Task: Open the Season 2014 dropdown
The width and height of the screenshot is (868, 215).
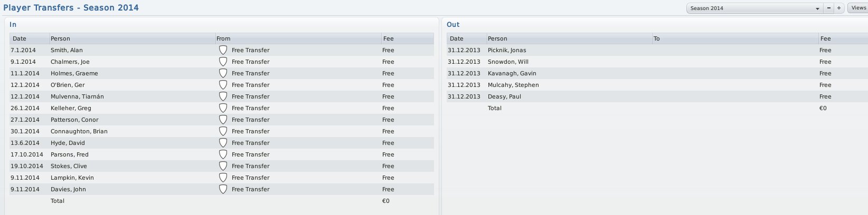Action: [754, 8]
